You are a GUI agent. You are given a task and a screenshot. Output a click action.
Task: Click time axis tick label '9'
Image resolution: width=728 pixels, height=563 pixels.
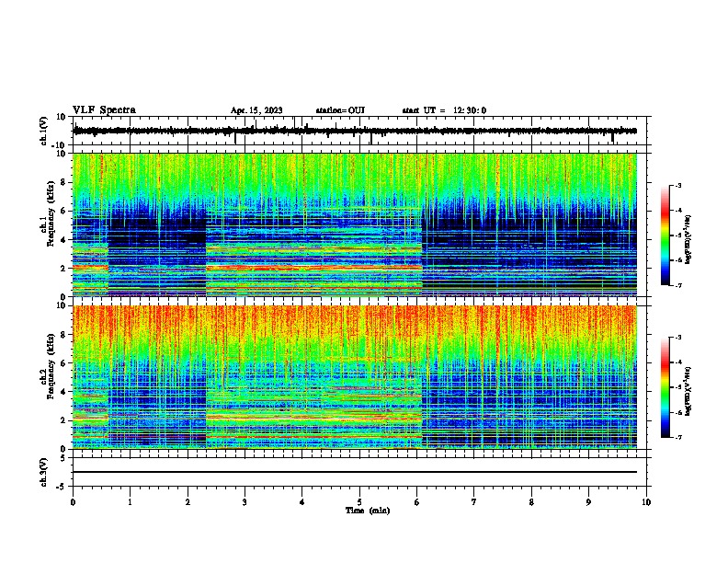588,502
